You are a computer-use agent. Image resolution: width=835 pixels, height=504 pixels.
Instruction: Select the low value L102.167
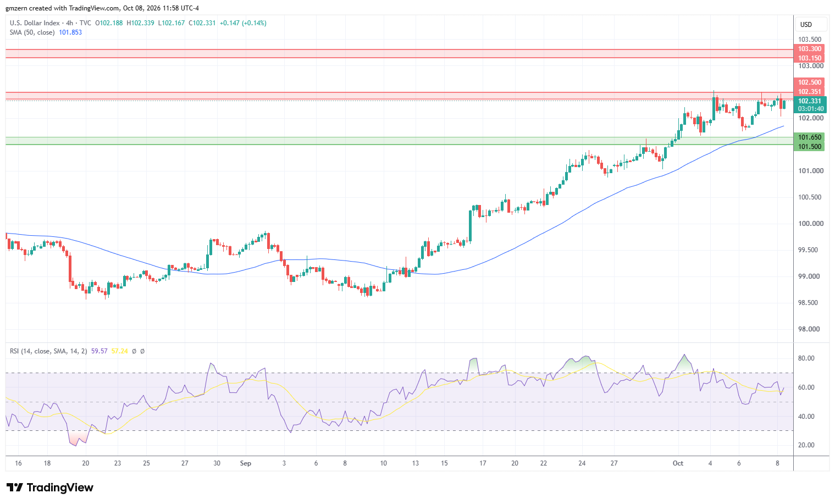(x=172, y=23)
